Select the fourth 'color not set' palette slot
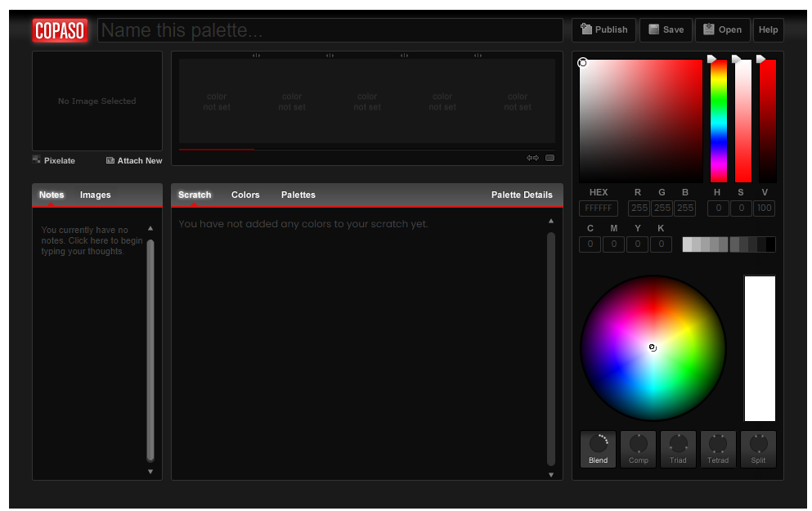The width and height of the screenshot is (812, 511). coord(442,101)
